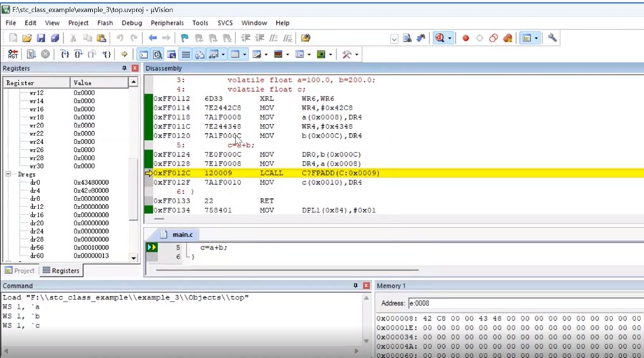Switch to the Project tab
644x358 pixels.
[x=19, y=271]
